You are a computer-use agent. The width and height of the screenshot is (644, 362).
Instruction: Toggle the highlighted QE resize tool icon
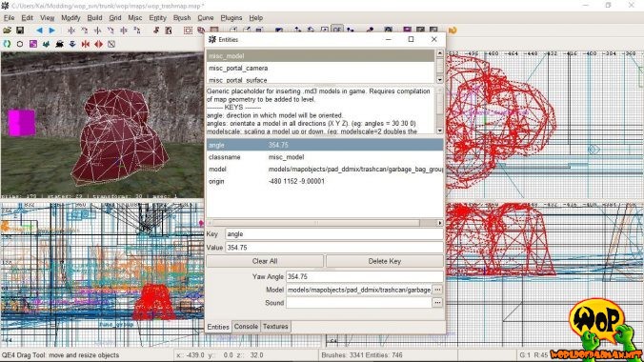point(337,30)
